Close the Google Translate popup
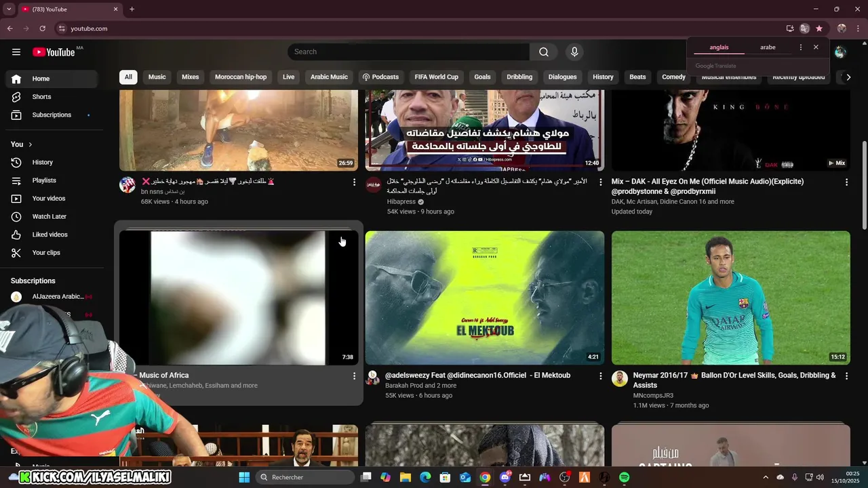Image resolution: width=868 pixels, height=488 pixels. pos(816,47)
